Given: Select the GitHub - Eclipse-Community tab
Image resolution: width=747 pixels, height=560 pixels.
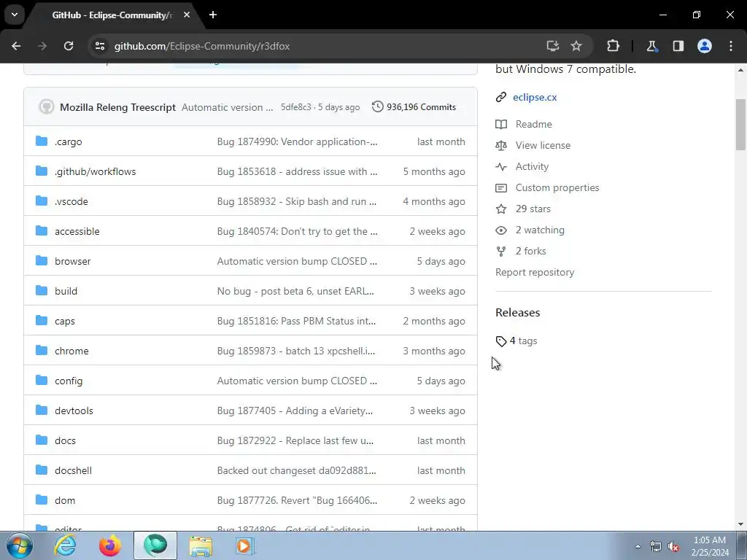Looking at the screenshot, I should (x=112, y=15).
